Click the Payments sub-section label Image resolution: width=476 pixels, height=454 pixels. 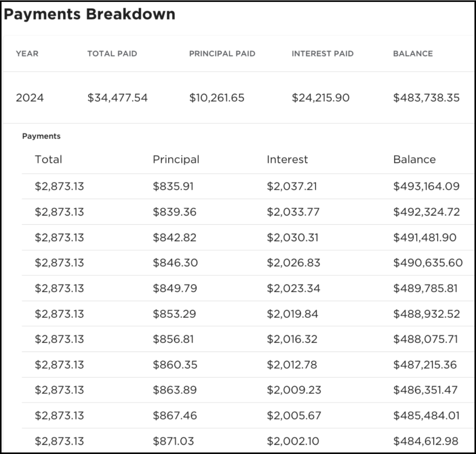pyautogui.click(x=41, y=136)
